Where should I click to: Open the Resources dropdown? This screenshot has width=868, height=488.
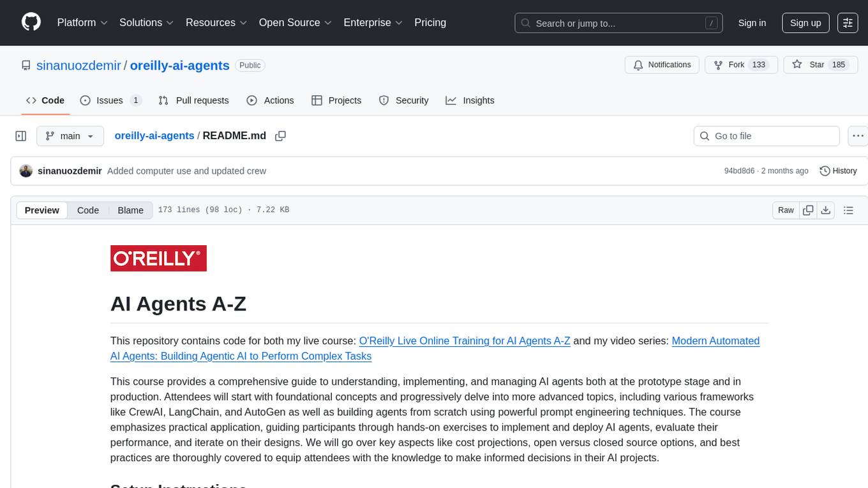[216, 22]
